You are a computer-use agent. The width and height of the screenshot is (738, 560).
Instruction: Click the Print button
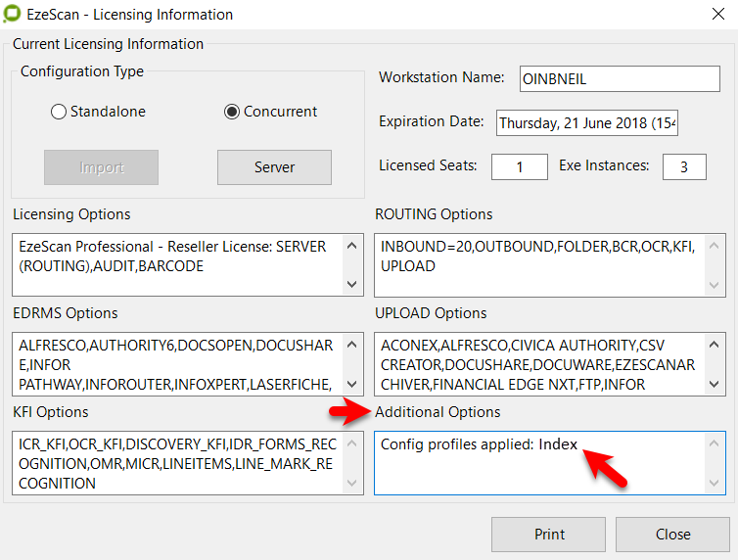[549, 535]
